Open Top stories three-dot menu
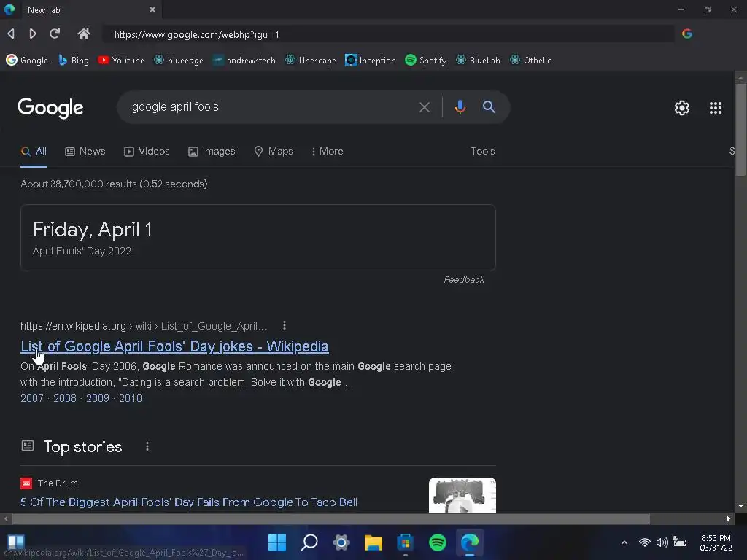 [147, 446]
